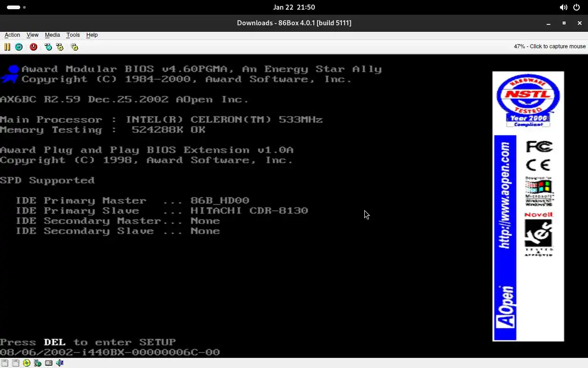Close the 86Box window
The height and width of the screenshot is (368, 588).
pos(580,23)
